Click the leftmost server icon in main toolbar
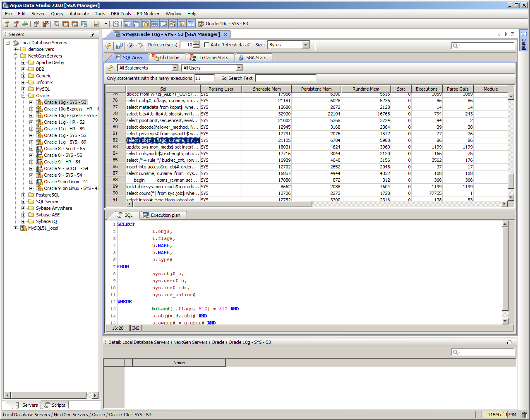 tap(7, 24)
